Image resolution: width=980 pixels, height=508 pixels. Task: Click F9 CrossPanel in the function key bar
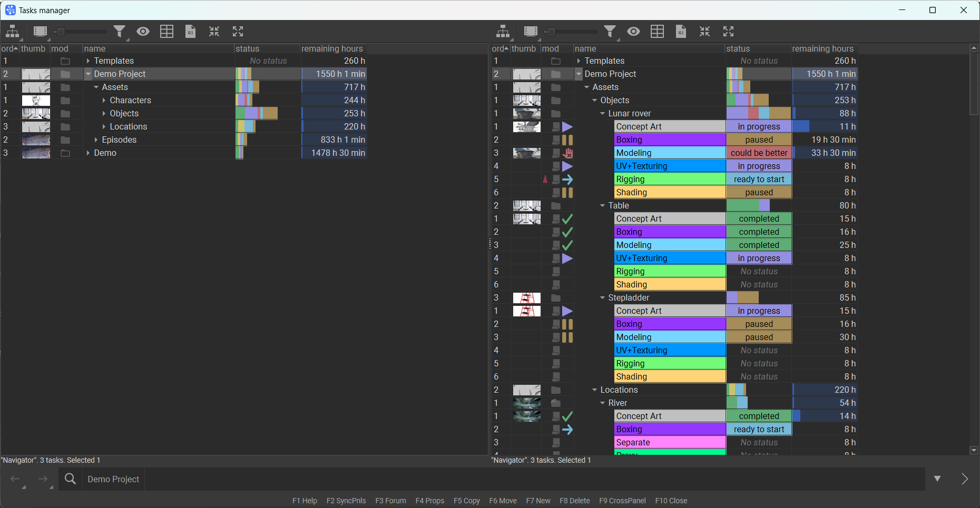click(x=622, y=501)
